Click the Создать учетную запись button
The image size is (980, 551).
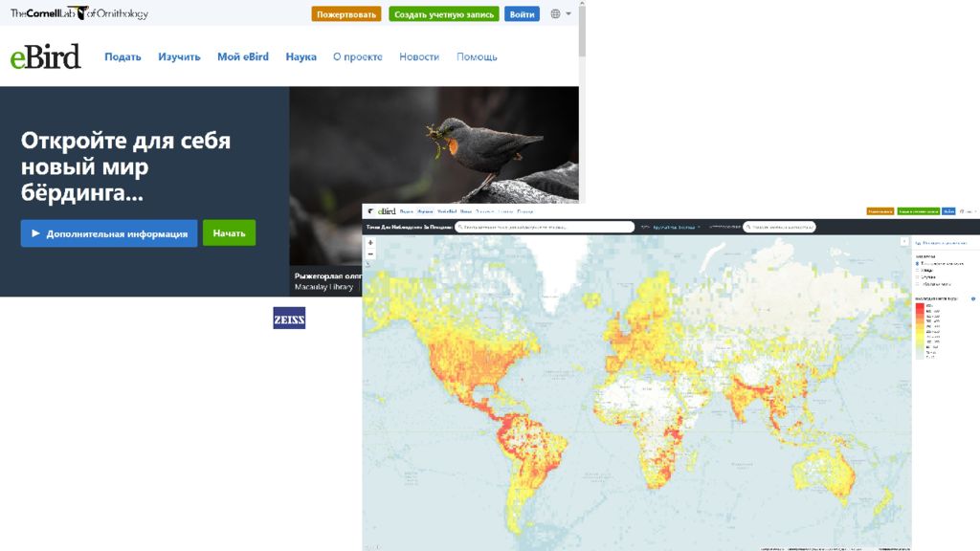[444, 13]
